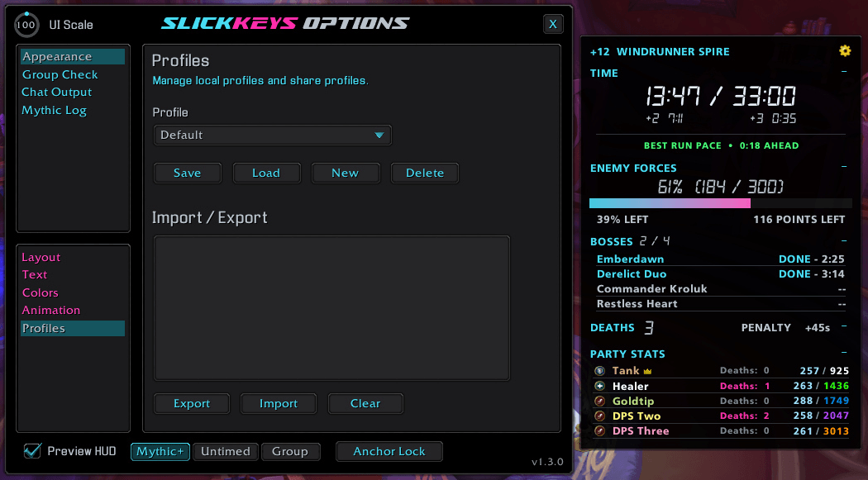Open the Profile dropdown showing Default
Screen dimensions: 868x480
pos(272,135)
